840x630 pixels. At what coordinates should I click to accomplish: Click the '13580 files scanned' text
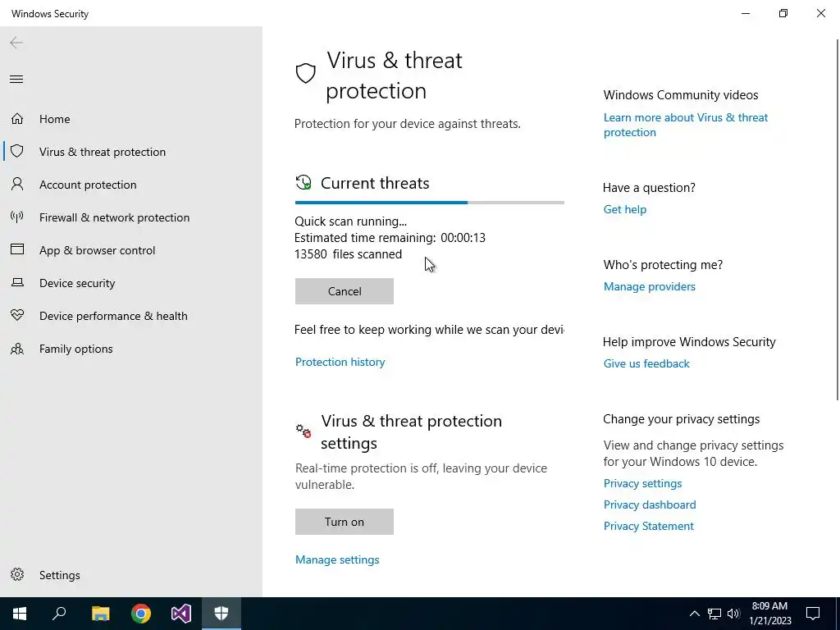348,254
